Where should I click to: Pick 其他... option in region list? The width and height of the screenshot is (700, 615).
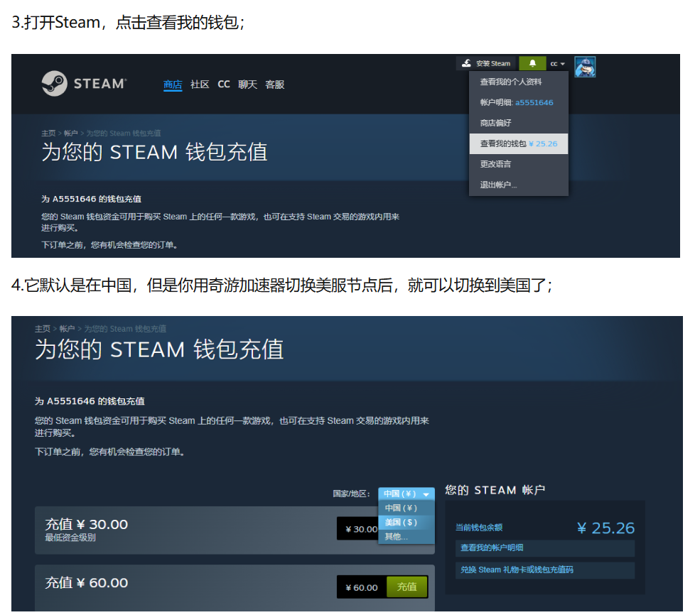[x=397, y=536]
